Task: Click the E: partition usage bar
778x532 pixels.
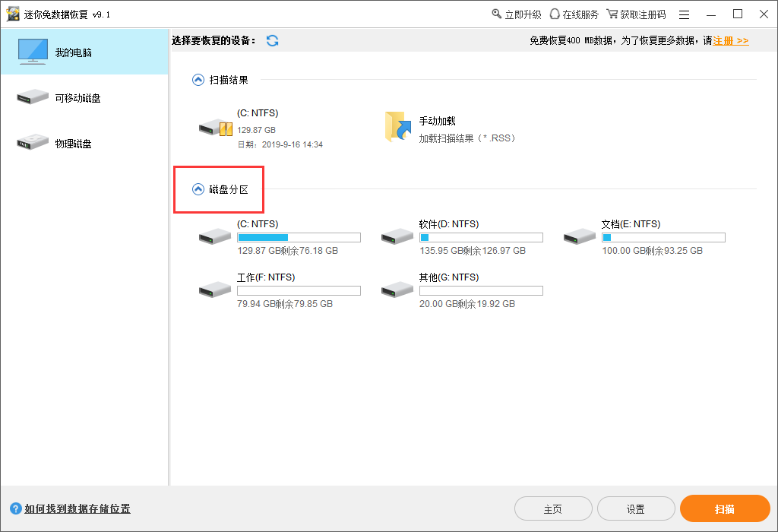Action: (663, 238)
